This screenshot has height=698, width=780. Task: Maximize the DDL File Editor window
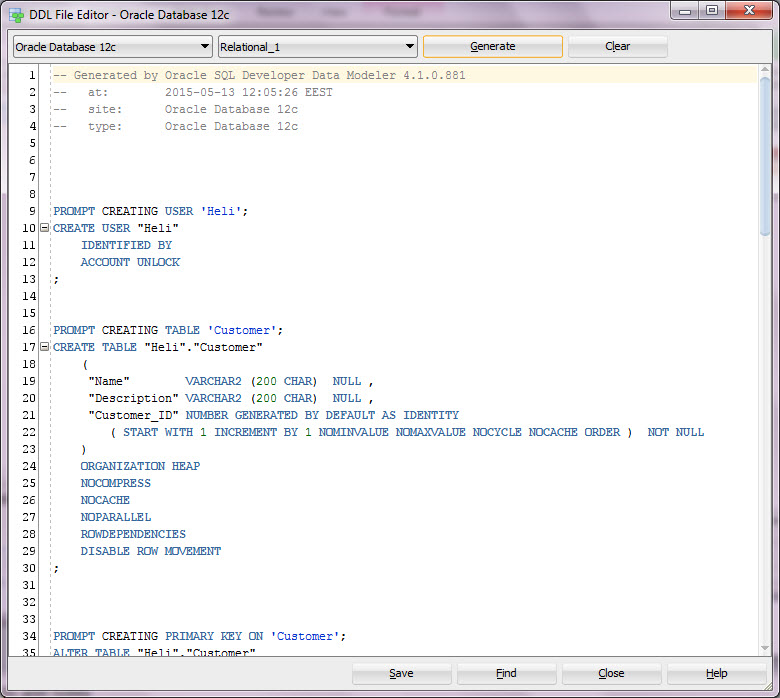coord(711,11)
